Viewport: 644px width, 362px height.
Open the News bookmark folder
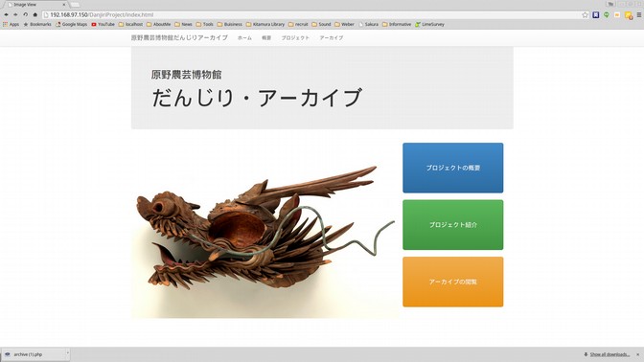pyautogui.click(x=183, y=24)
